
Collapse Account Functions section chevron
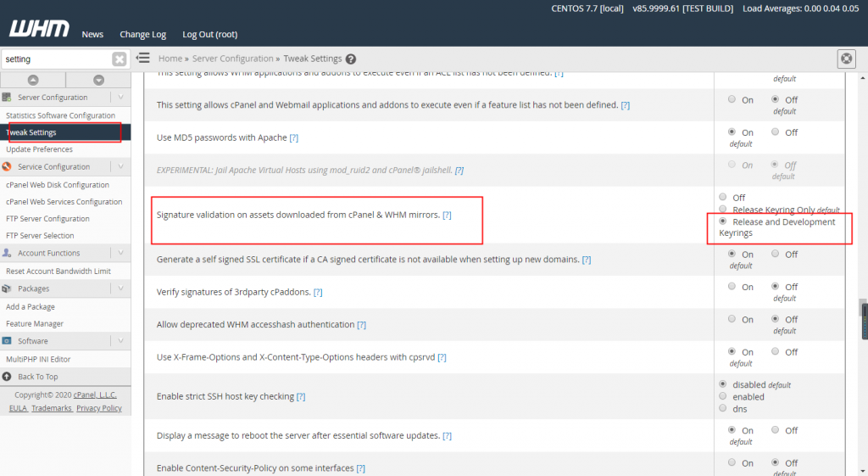[x=120, y=253]
